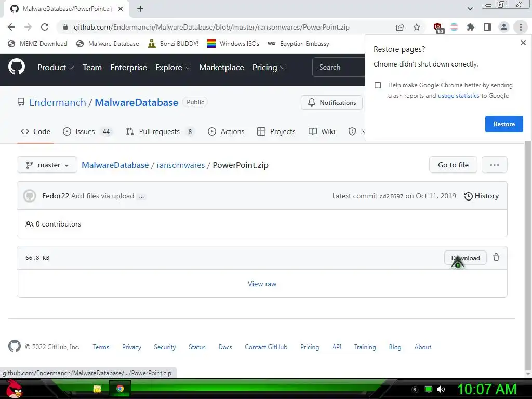
Task: Dismiss the Restore pages popup with X
Action: pos(523,43)
